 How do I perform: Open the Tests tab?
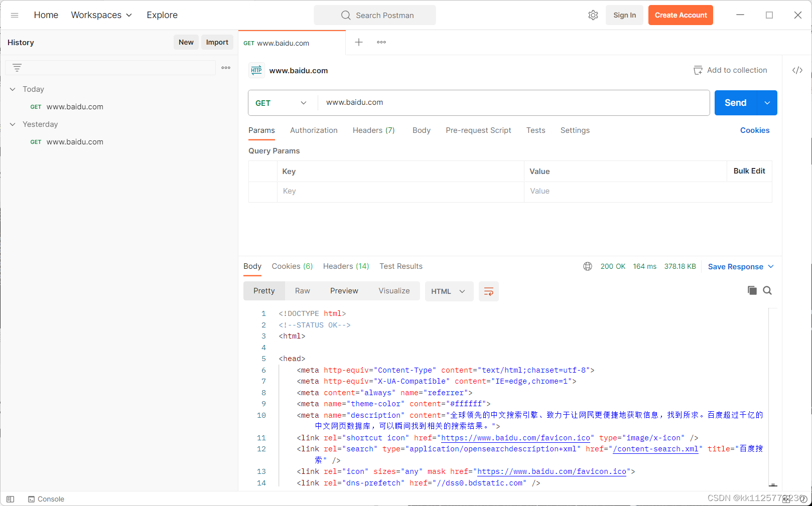point(535,130)
